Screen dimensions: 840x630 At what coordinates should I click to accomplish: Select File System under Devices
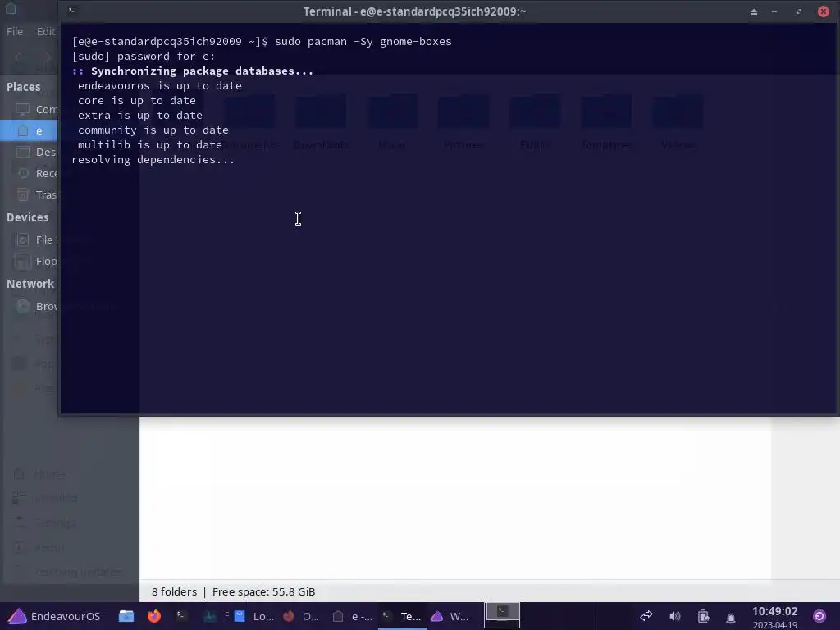30,240
